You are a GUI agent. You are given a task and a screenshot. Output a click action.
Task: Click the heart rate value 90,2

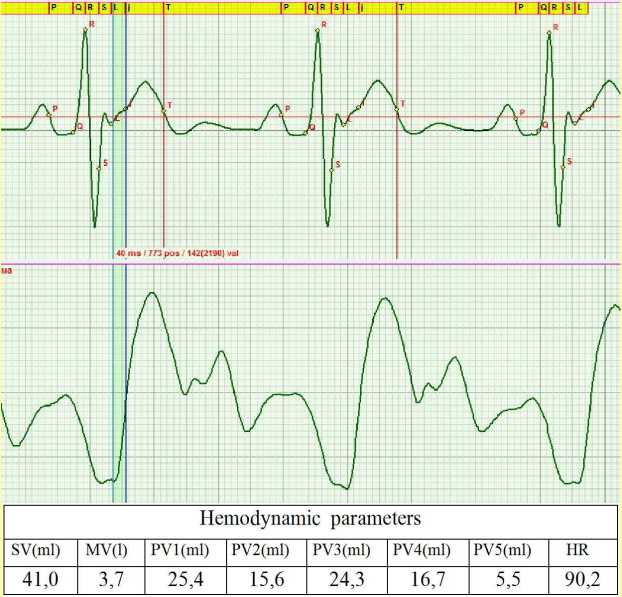583,580
